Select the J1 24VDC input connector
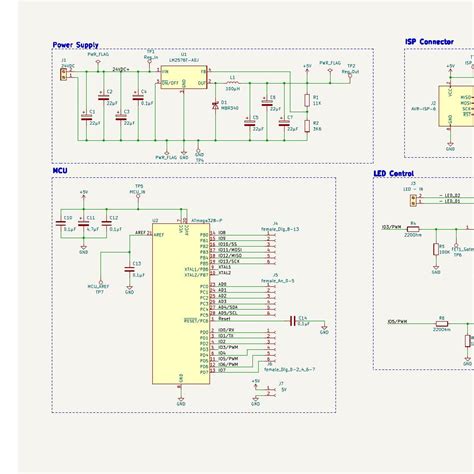 [x=63, y=74]
